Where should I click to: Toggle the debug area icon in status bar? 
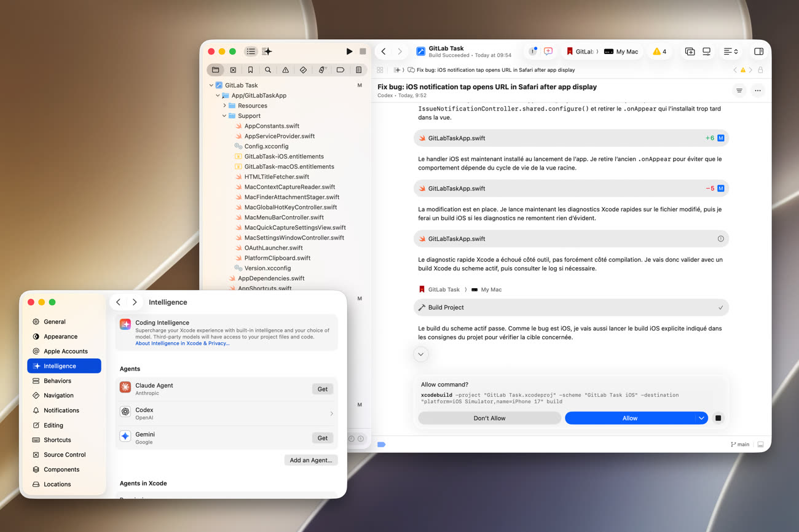coord(760,444)
